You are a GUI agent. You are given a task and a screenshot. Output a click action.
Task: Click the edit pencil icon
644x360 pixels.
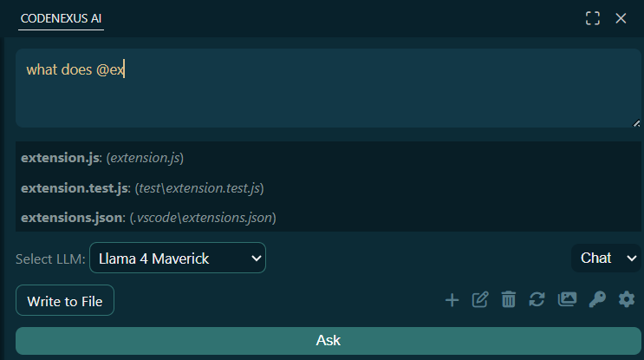pyautogui.click(x=480, y=300)
